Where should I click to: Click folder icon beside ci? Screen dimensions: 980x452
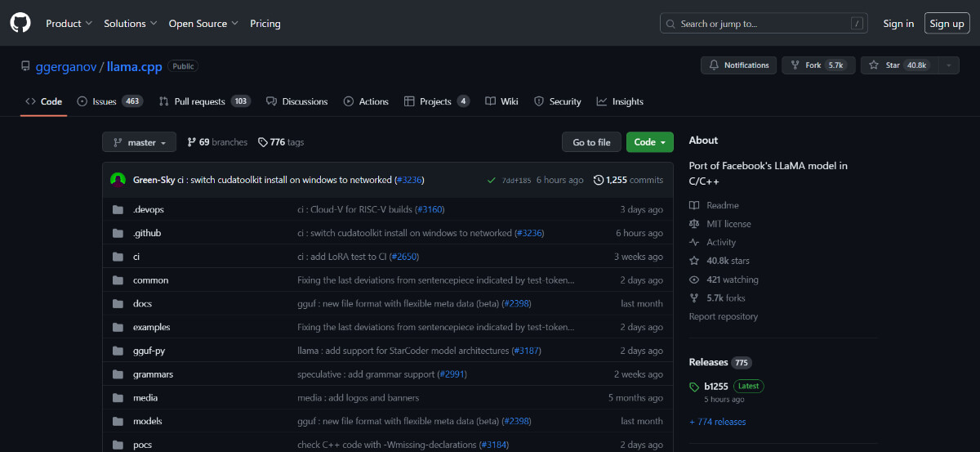tap(118, 257)
